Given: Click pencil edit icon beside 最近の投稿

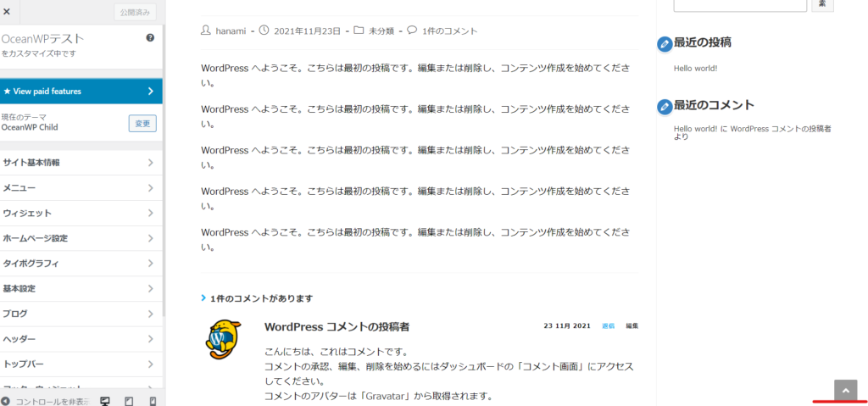Looking at the screenshot, I should (665, 44).
